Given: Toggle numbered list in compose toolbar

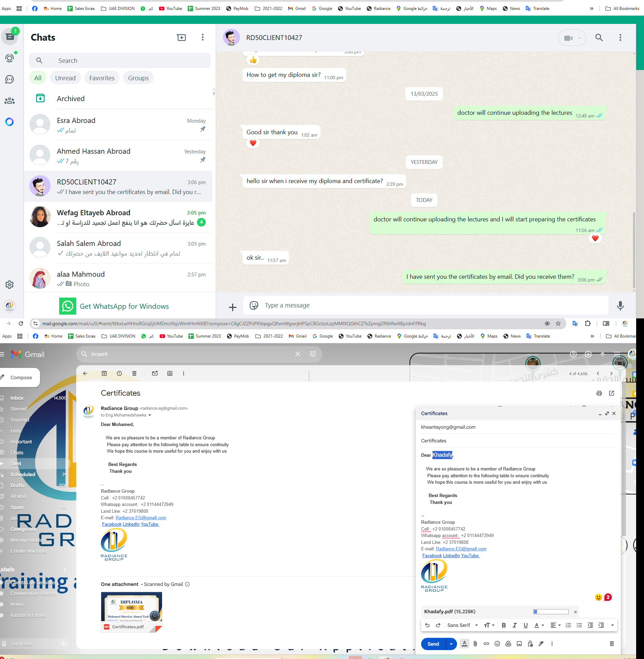Looking at the screenshot, I should pyautogui.click(x=568, y=625).
